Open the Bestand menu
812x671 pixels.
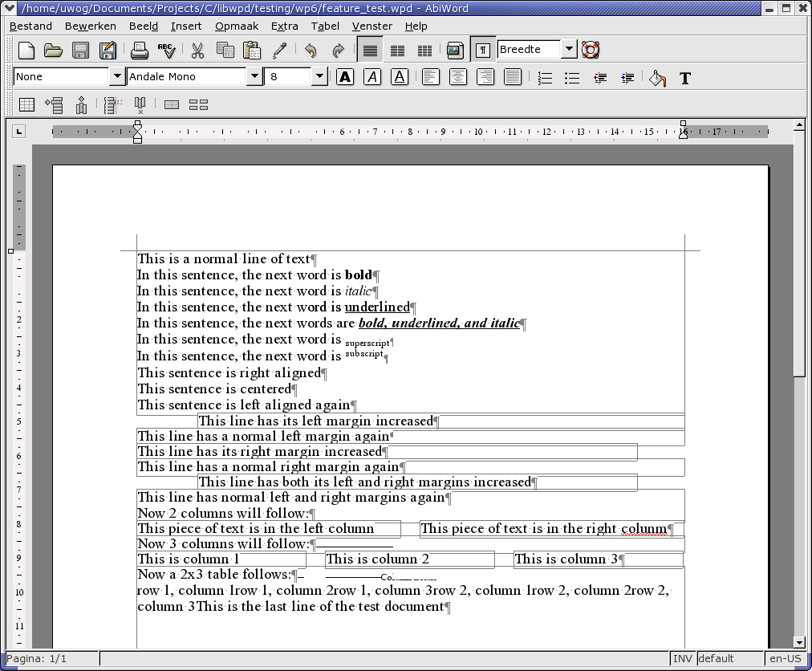tap(30, 26)
